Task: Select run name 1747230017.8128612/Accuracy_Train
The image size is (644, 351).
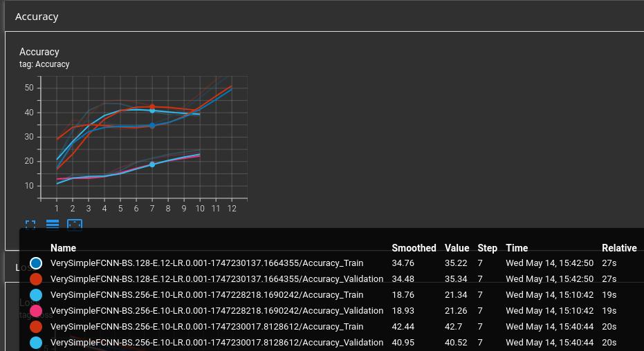Action: (207, 327)
